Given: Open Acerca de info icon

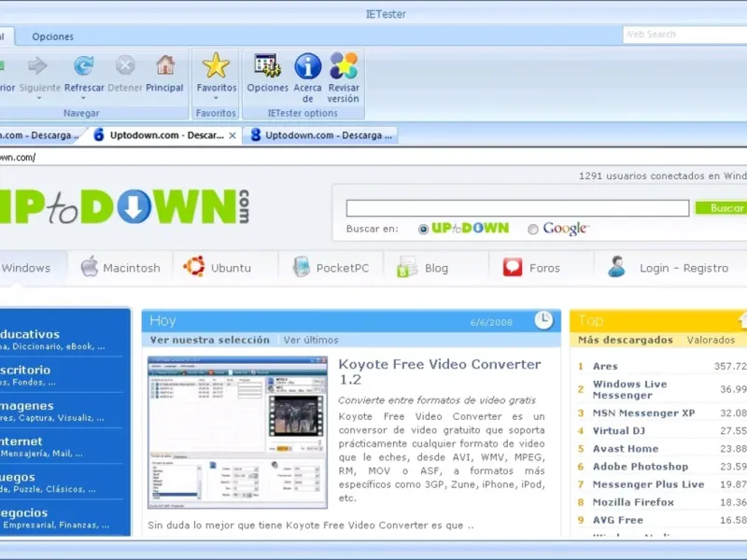Looking at the screenshot, I should [308, 65].
